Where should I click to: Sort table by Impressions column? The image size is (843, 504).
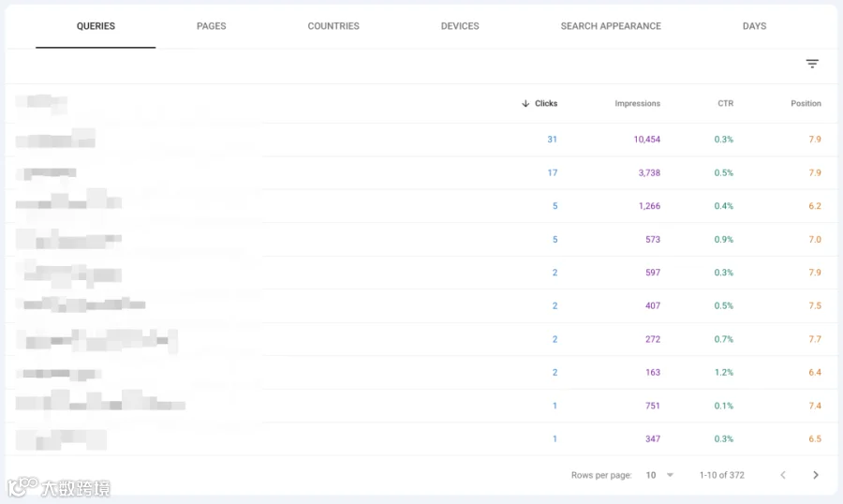point(637,103)
